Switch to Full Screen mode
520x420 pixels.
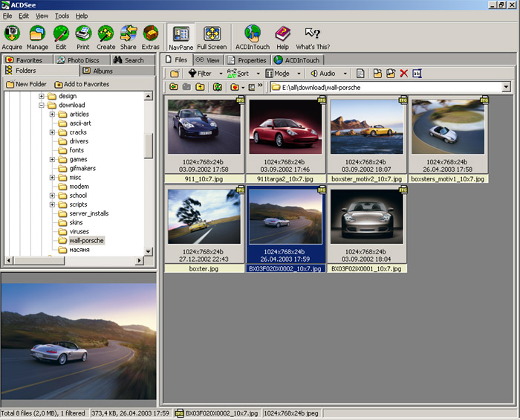(x=212, y=37)
